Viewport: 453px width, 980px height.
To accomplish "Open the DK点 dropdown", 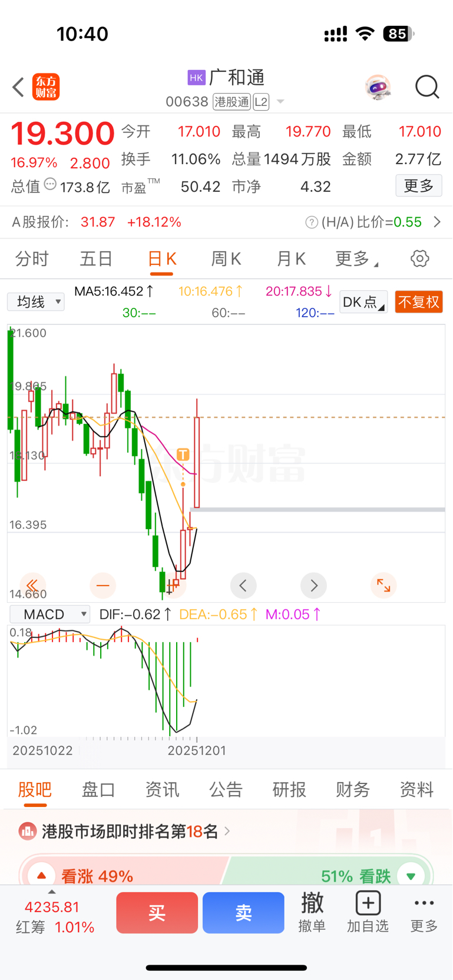I will 363,302.
